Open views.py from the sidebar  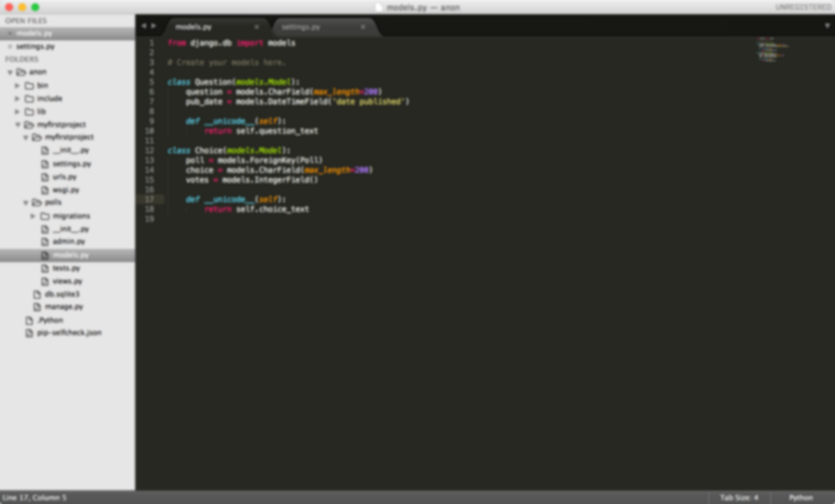point(68,281)
